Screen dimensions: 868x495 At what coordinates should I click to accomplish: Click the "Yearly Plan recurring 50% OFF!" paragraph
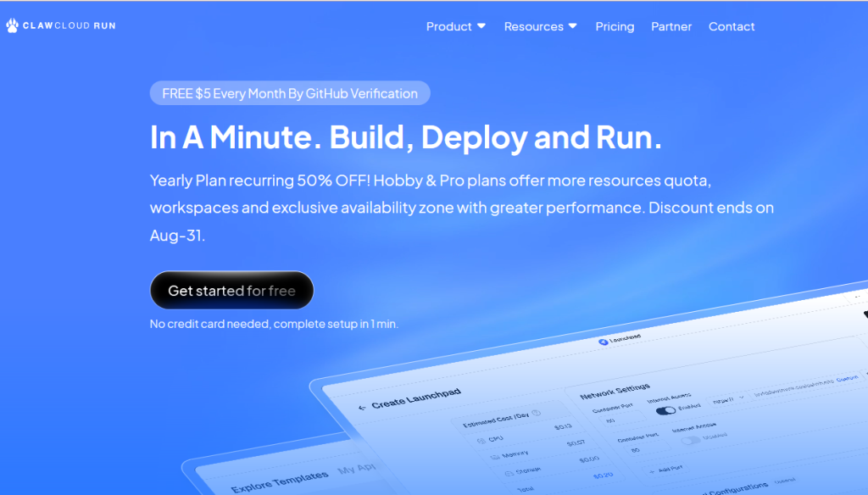tap(462, 208)
